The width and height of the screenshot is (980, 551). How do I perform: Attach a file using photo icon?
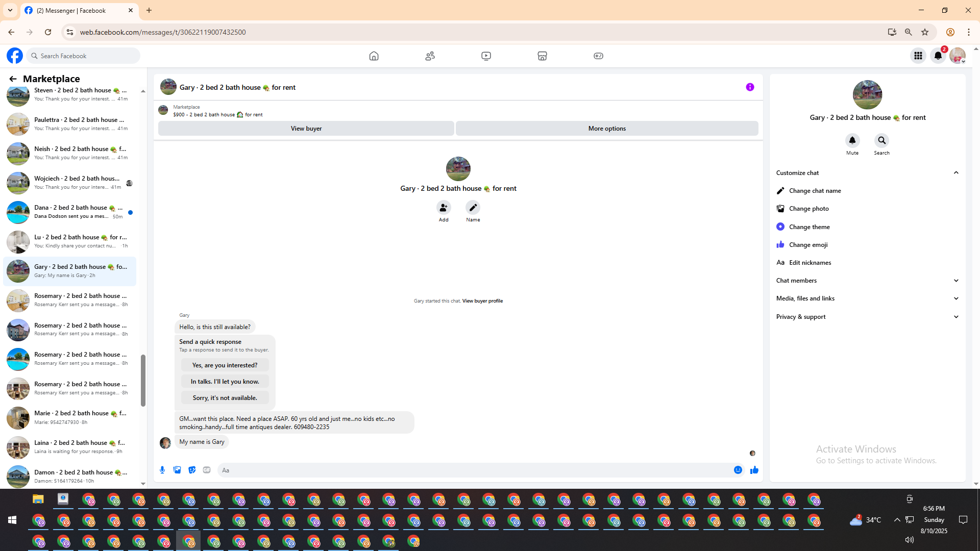click(177, 470)
